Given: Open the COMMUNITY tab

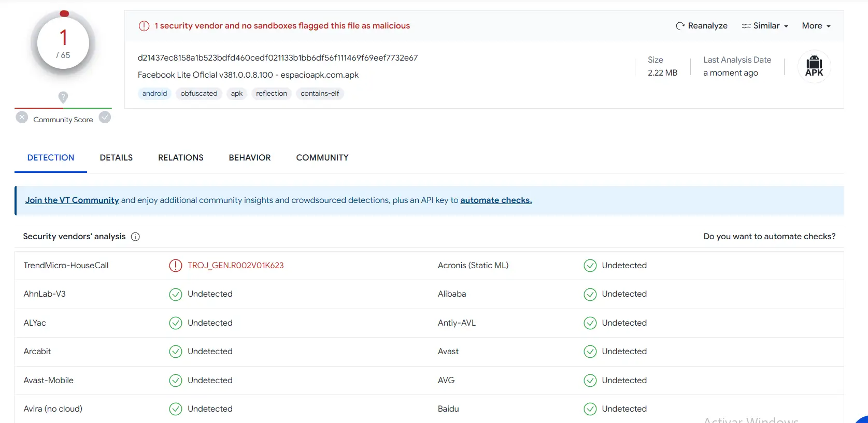Looking at the screenshot, I should [x=322, y=158].
